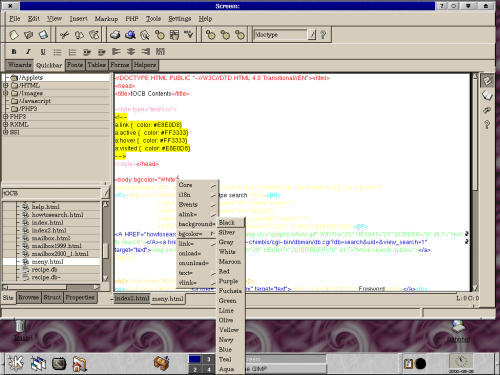The width and height of the screenshot is (500, 375).
Task: Click the file list horizontal scrollbar
Action: pos(51,287)
